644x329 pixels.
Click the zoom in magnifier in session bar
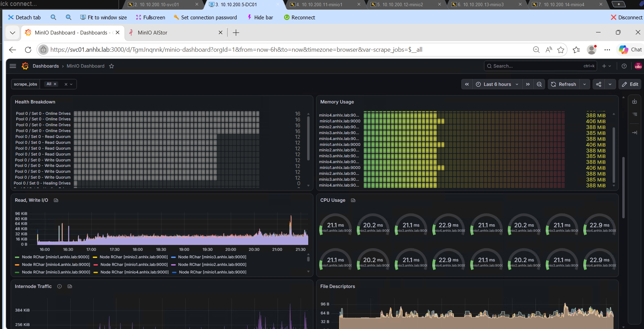[x=53, y=17]
